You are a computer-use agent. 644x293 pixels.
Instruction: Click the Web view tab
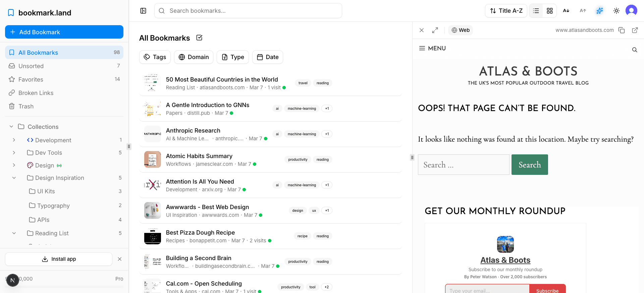461,30
